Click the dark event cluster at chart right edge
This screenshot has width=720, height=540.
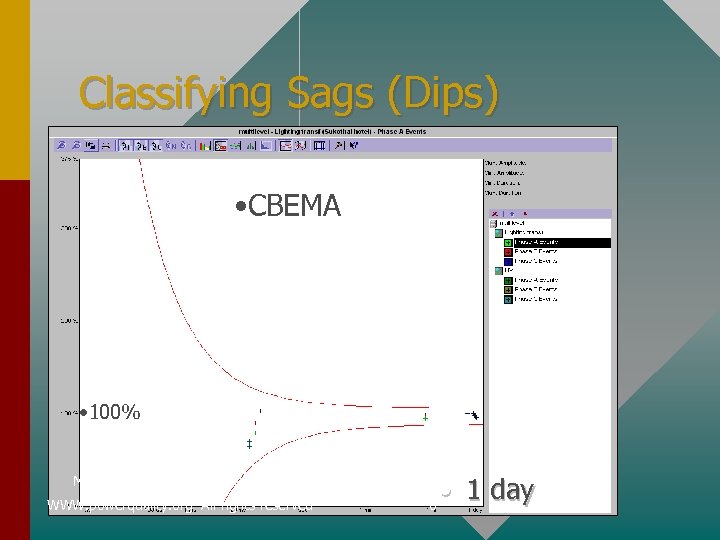(473, 415)
